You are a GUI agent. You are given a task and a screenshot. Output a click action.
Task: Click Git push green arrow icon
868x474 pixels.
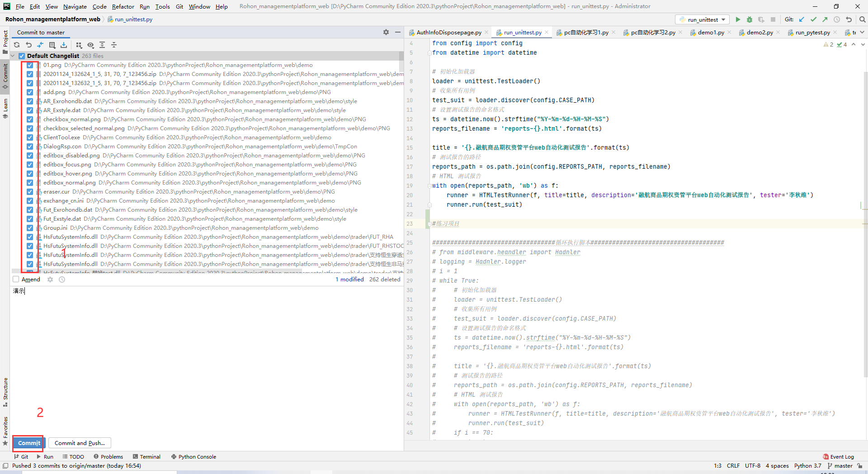click(x=825, y=19)
